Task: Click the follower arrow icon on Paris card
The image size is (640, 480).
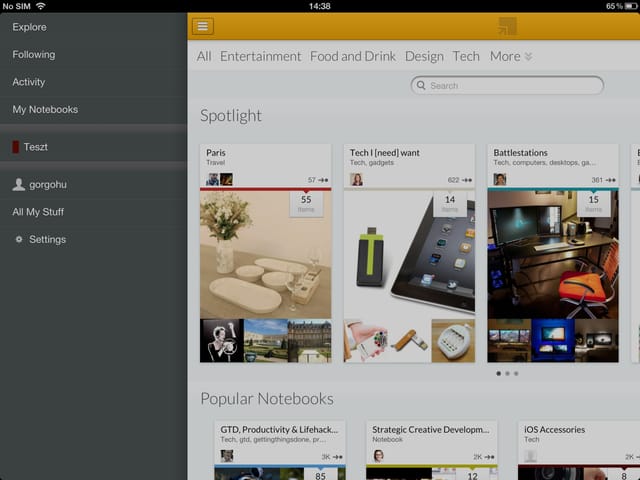Action: [323, 180]
